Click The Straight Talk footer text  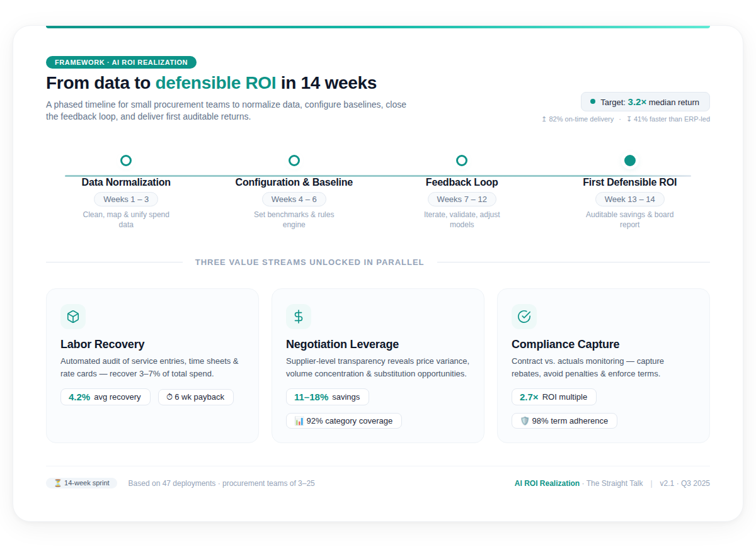tap(614, 483)
